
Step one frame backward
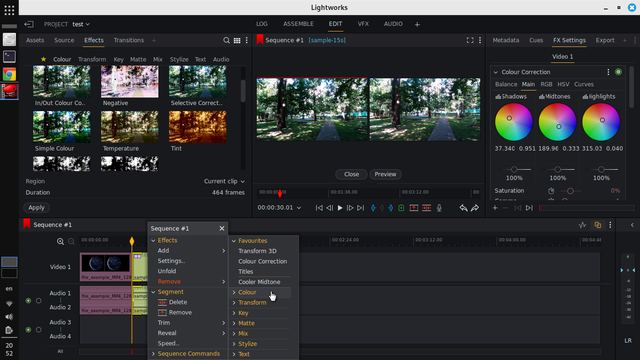[329, 208]
